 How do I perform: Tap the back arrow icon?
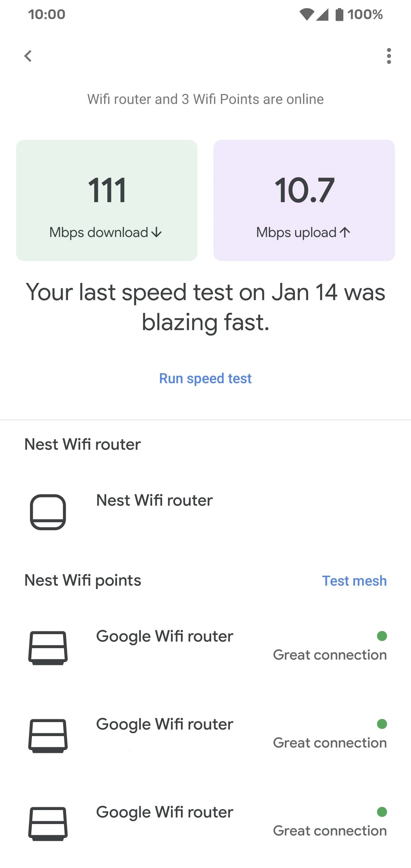pyautogui.click(x=28, y=56)
